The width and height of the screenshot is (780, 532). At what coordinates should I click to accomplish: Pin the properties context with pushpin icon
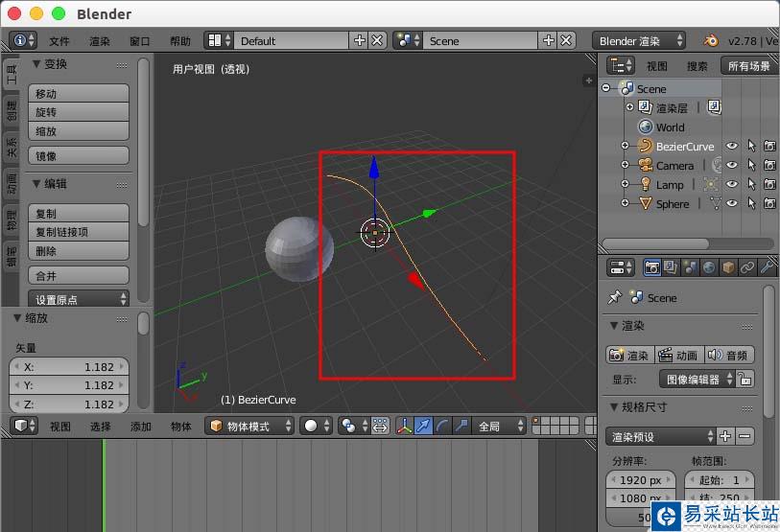[x=615, y=298]
